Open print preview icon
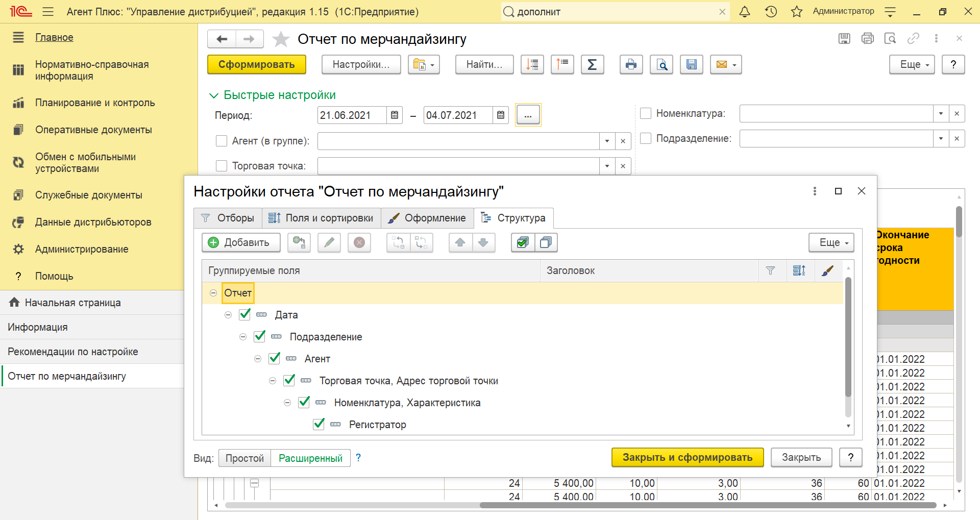Image resolution: width=980 pixels, height=520 pixels. click(661, 64)
